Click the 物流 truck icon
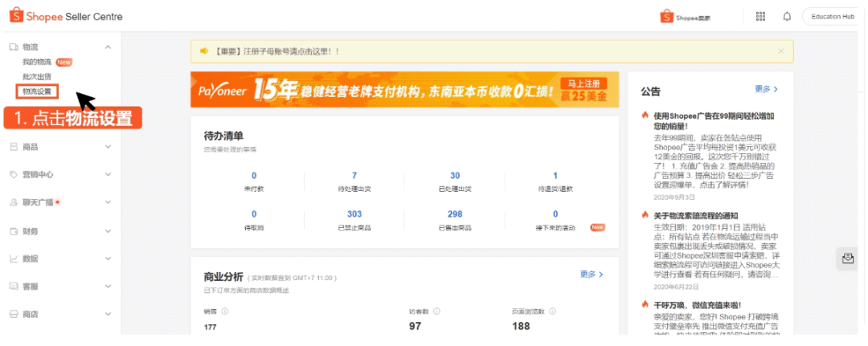This screenshot has width=868, height=346. point(14,47)
